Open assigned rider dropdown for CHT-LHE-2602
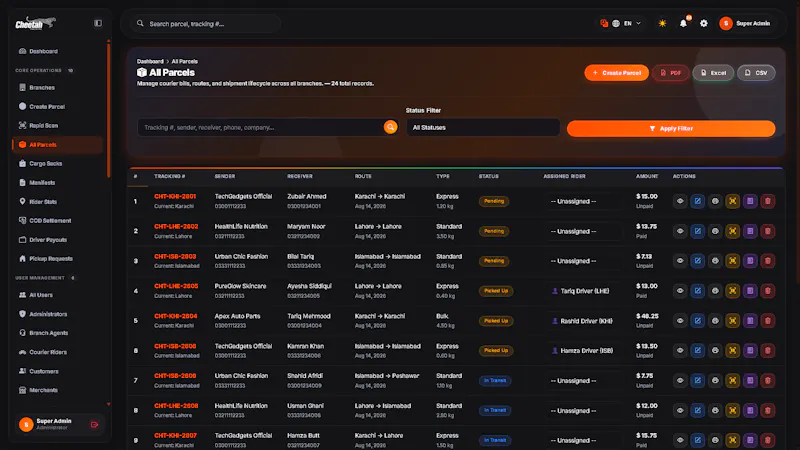This screenshot has width=800, height=450. (x=584, y=231)
